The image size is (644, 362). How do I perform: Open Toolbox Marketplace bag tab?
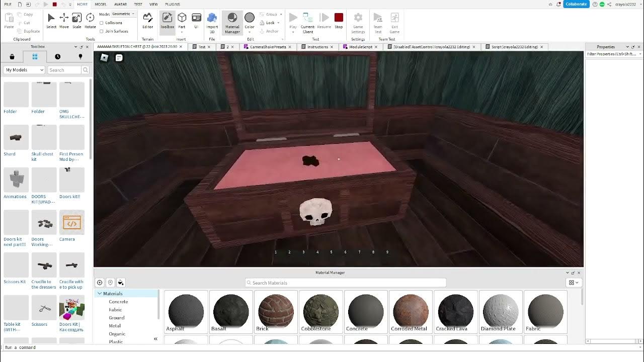(x=12, y=57)
